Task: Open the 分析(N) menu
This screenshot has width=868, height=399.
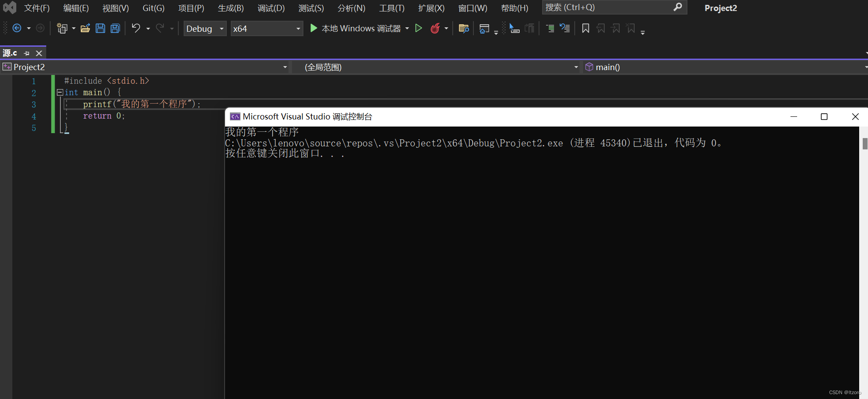Action: click(x=351, y=8)
